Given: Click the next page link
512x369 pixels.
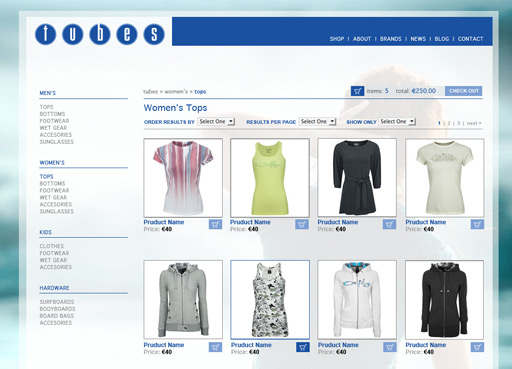Looking at the screenshot, I should click(474, 123).
